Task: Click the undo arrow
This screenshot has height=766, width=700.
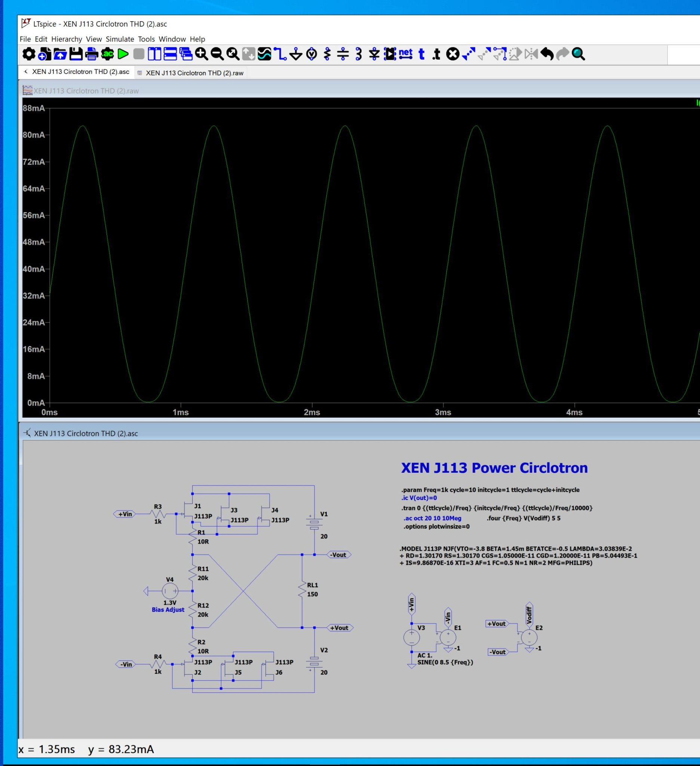Action: (x=547, y=54)
